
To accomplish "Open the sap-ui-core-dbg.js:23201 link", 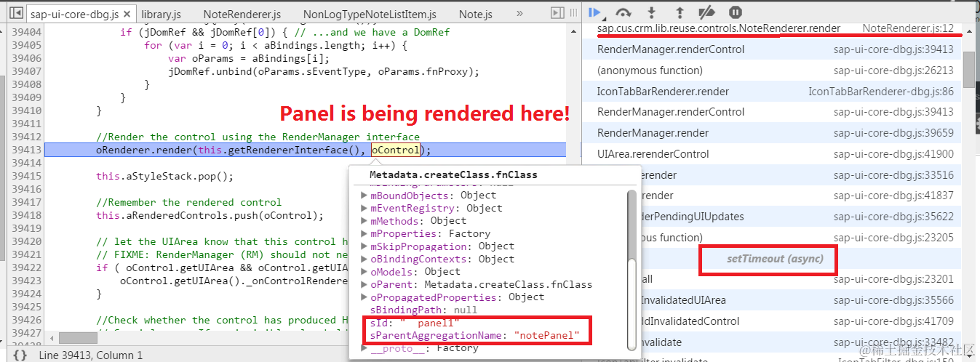I will point(893,279).
